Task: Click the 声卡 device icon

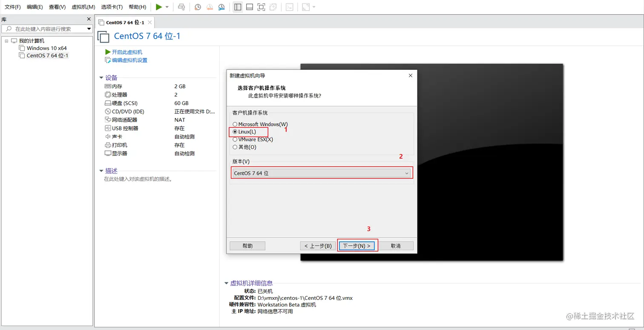Action: point(108,137)
